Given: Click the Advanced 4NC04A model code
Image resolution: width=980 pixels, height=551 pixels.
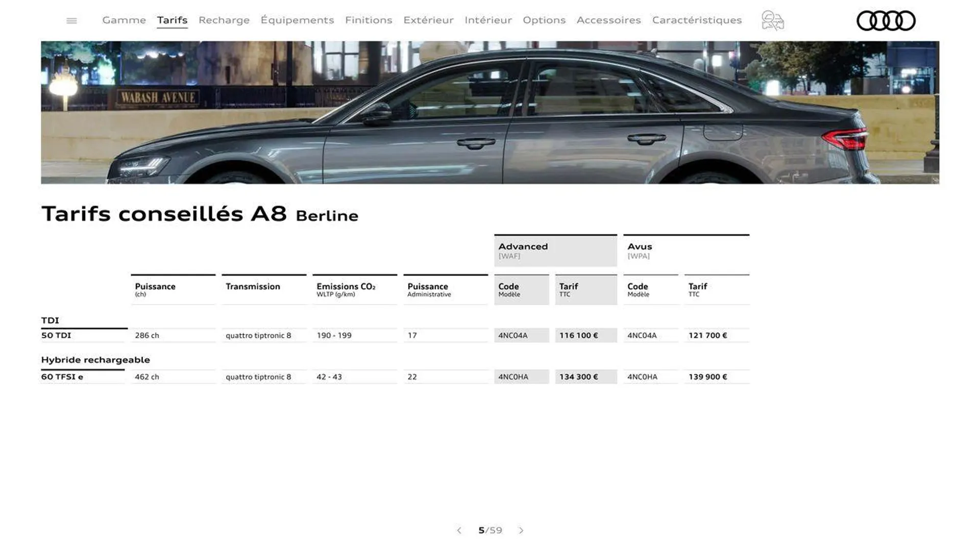Looking at the screenshot, I should coord(513,335).
